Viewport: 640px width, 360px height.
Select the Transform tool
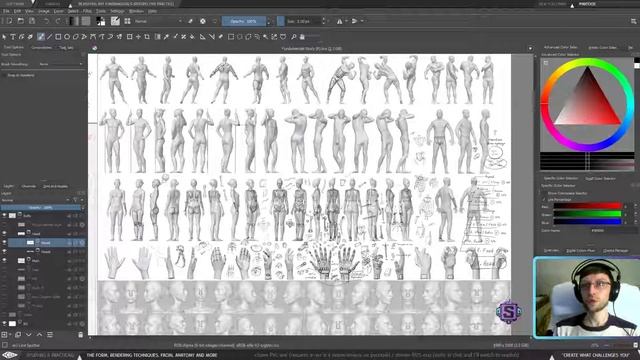129,37
